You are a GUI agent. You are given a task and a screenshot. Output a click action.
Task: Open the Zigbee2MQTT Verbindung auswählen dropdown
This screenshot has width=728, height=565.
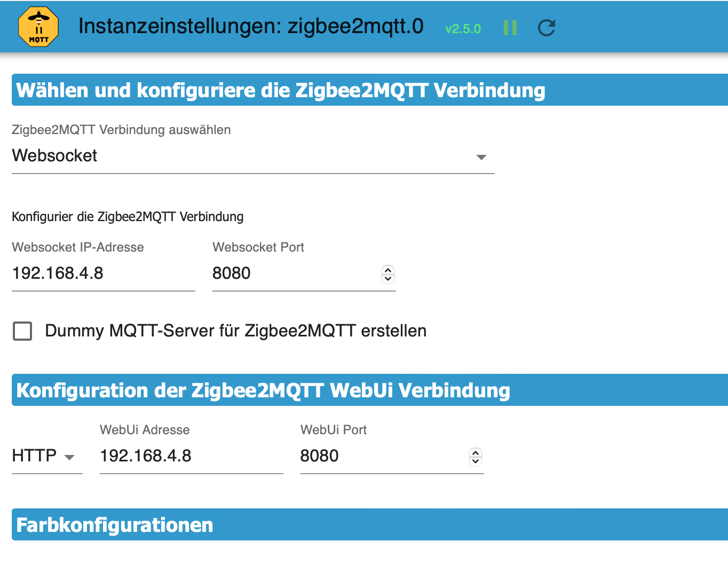[x=253, y=156]
